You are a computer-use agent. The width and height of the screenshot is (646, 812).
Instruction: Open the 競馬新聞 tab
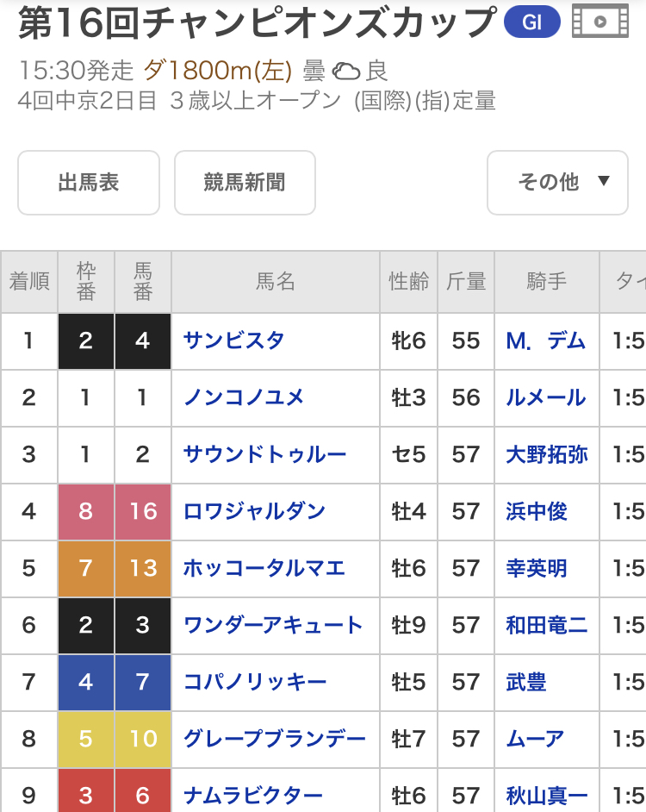coord(245,183)
